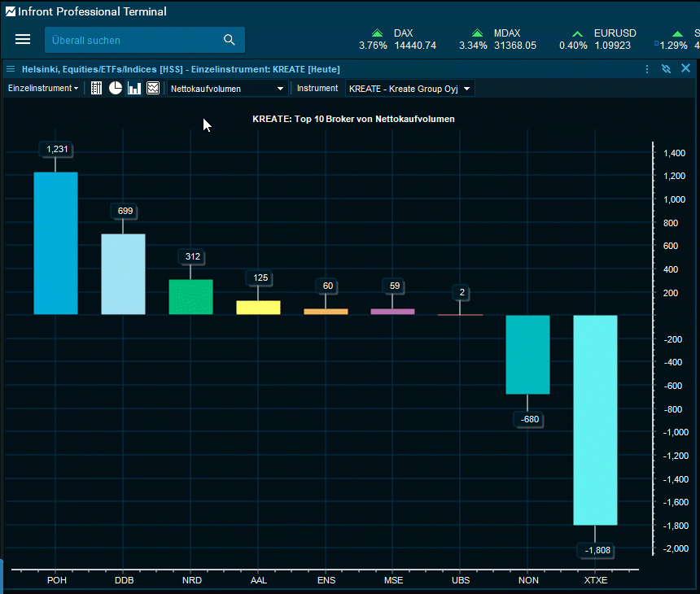The image size is (700, 594).
Task: Switch to pie chart view
Action: [116, 88]
